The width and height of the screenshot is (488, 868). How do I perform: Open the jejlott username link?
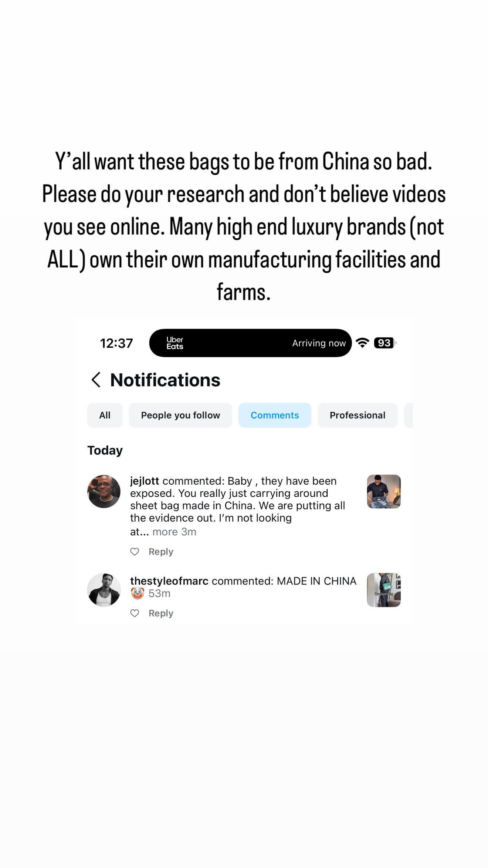click(145, 481)
